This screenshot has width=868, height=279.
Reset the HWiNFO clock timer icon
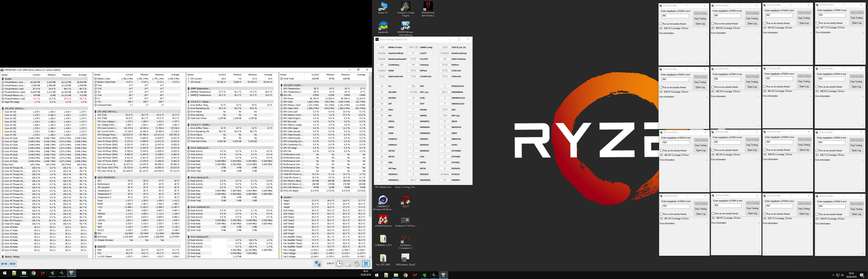(339, 264)
